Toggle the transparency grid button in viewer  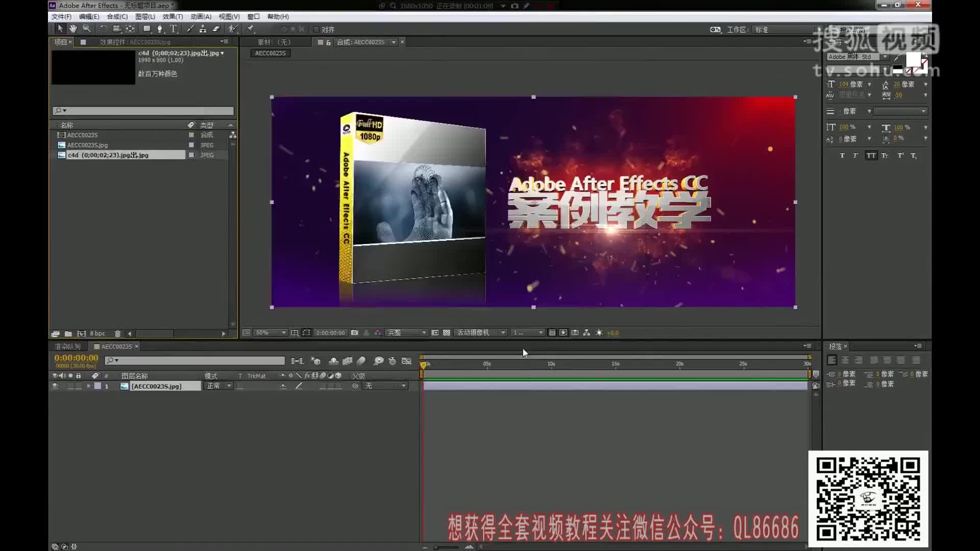click(x=447, y=333)
